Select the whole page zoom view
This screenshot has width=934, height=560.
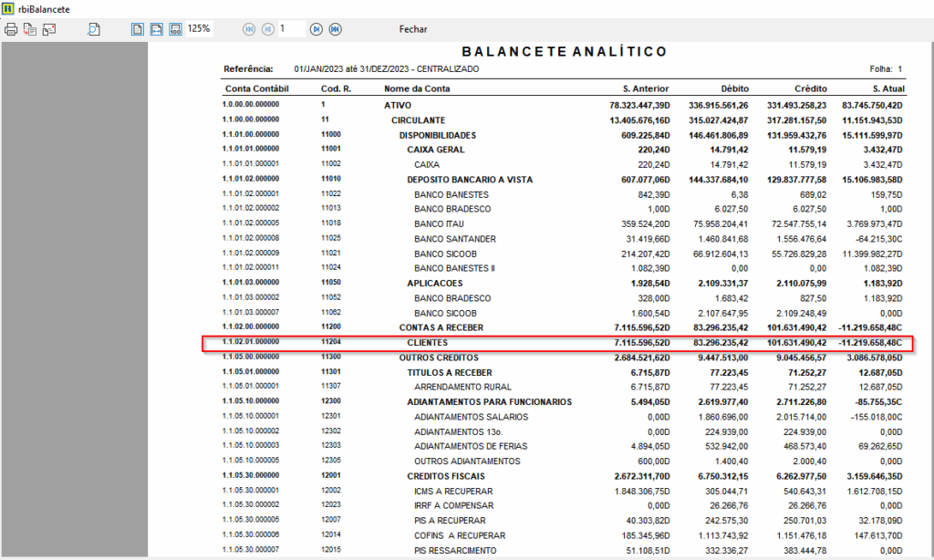(x=138, y=29)
